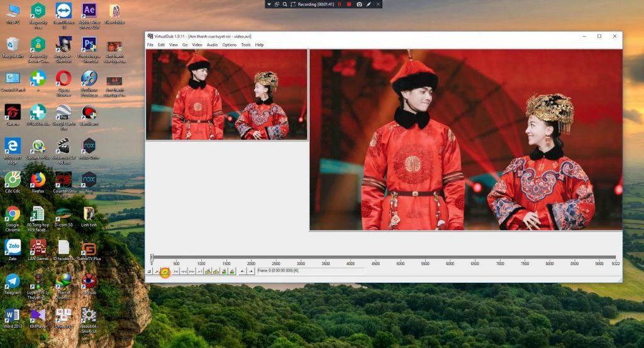Click the Stop playback button

click(x=149, y=271)
